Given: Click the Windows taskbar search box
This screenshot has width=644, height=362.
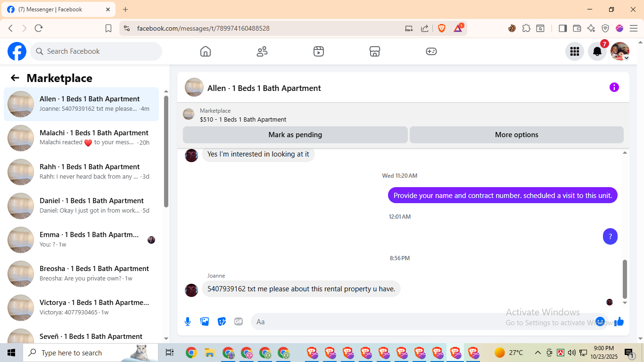Looking at the screenshot, I should [x=91, y=353].
